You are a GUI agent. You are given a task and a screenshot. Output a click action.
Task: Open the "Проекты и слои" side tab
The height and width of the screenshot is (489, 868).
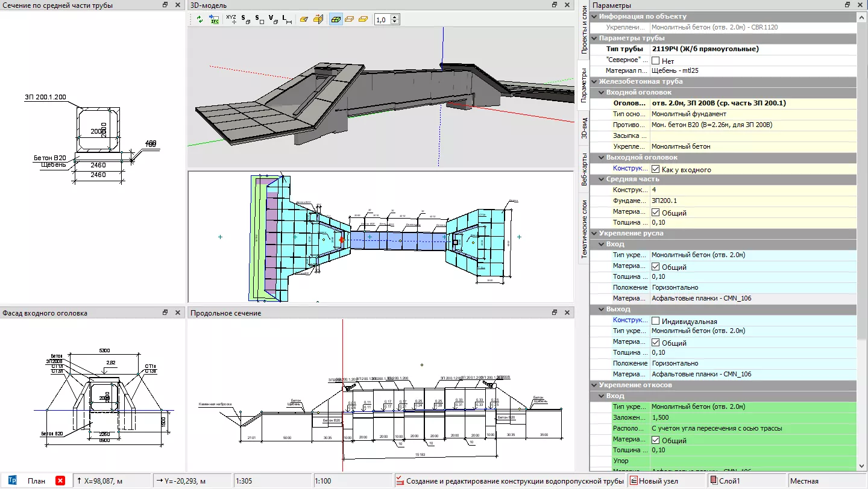[x=584, y=30]
